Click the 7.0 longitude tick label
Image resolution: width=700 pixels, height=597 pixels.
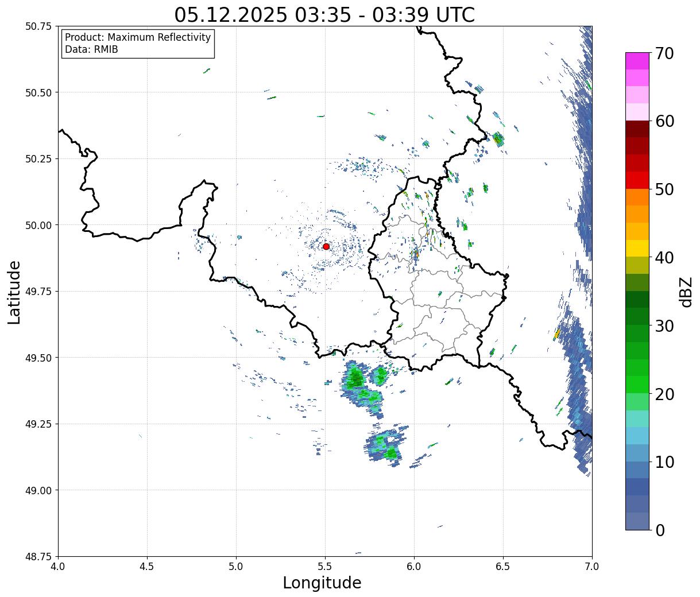(x=592, y=567)
